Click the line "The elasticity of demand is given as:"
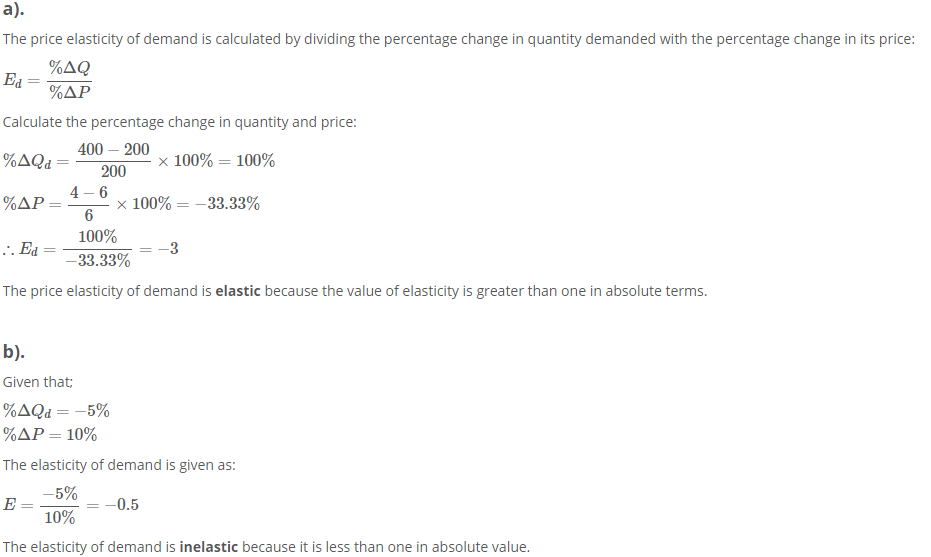This screenshot has width=931, height=557. click(x=119, y=465)
